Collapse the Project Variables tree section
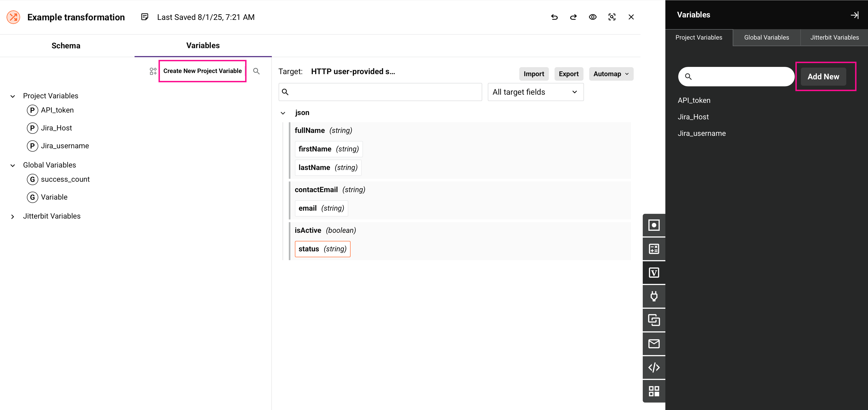Screen dimensions: 868x410 coord(13,96)
